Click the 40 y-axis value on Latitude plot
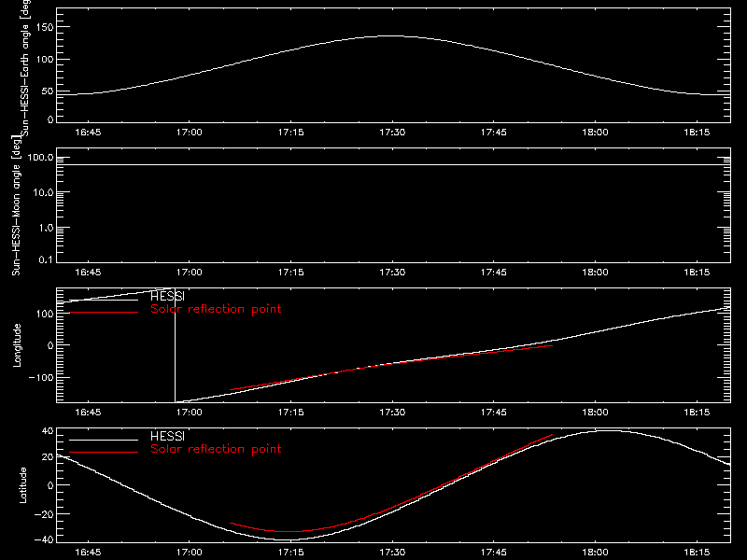Screen dimensions: 747x560 48,431
